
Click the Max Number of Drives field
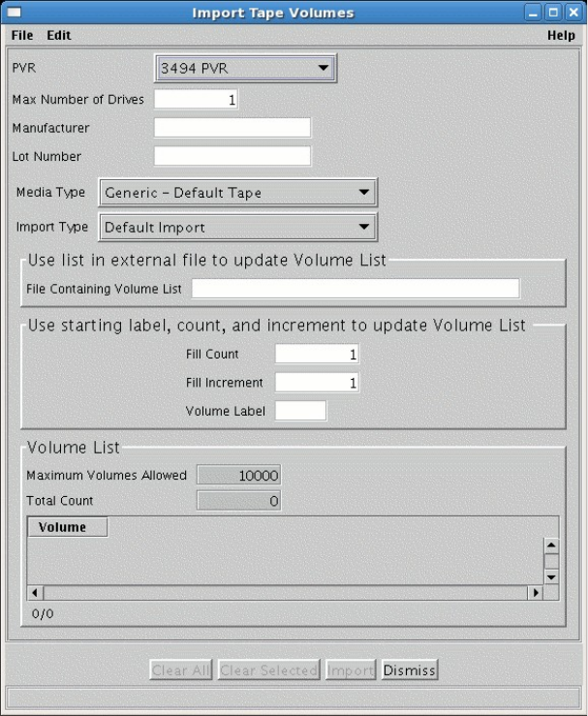(197, 99)
